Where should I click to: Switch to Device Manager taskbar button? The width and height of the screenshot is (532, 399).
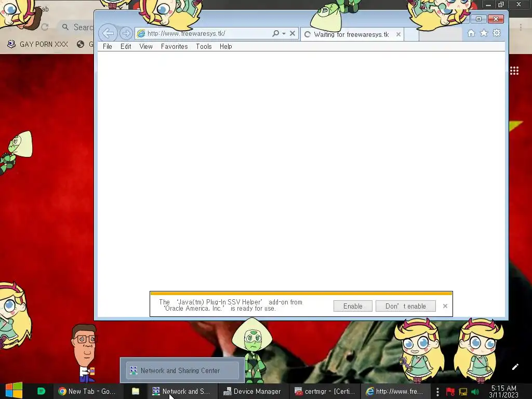[252, 391]
